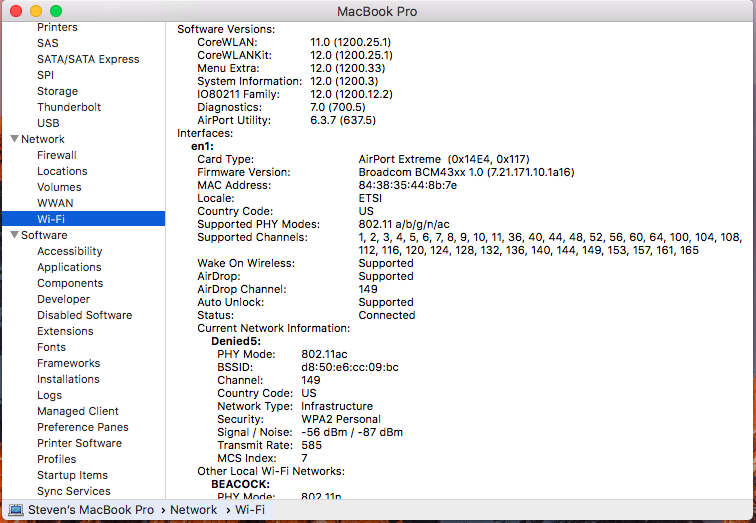The width and height of the screenshot is (756, 523).
Task: Open Developer under Software
Action: click(x=64, y=299)
